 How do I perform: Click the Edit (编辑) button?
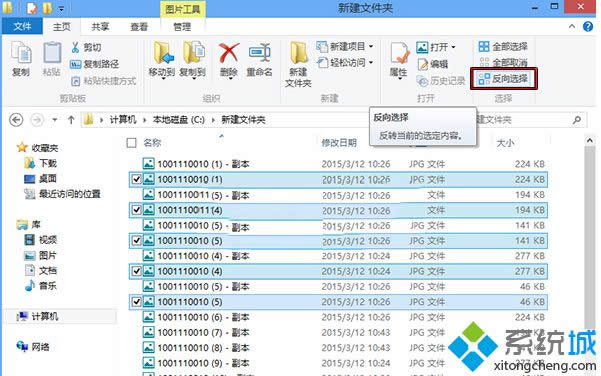tap(433, 64)
